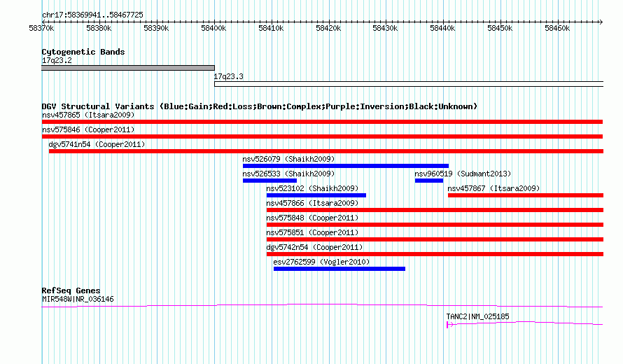
Task: Click the nsv457865 (Itsara2009) red variant bar
Action: (322, 122)
